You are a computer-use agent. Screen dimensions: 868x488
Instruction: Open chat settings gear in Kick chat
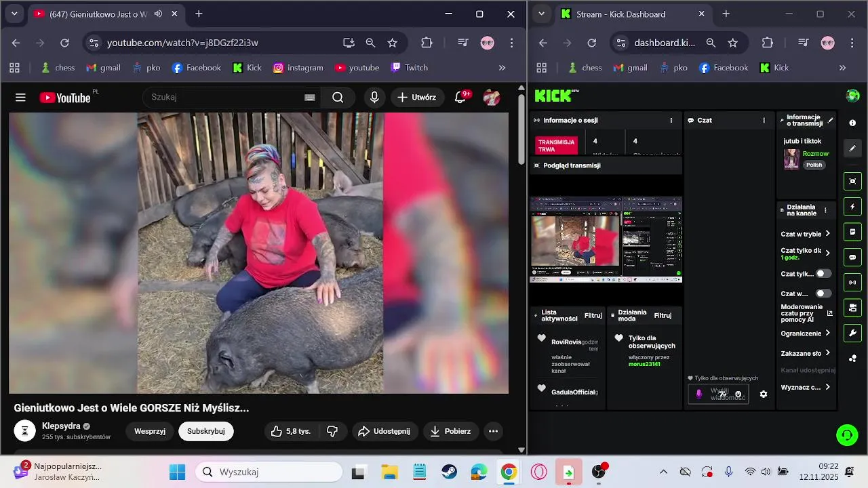764,394
